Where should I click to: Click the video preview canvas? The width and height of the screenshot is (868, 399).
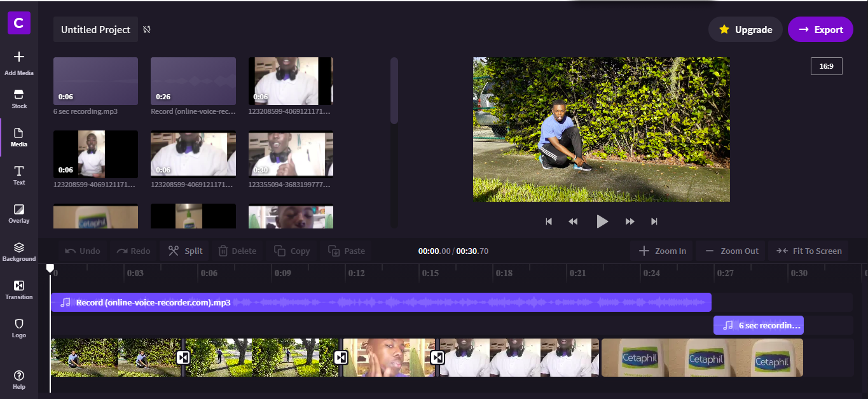[602, 130]
